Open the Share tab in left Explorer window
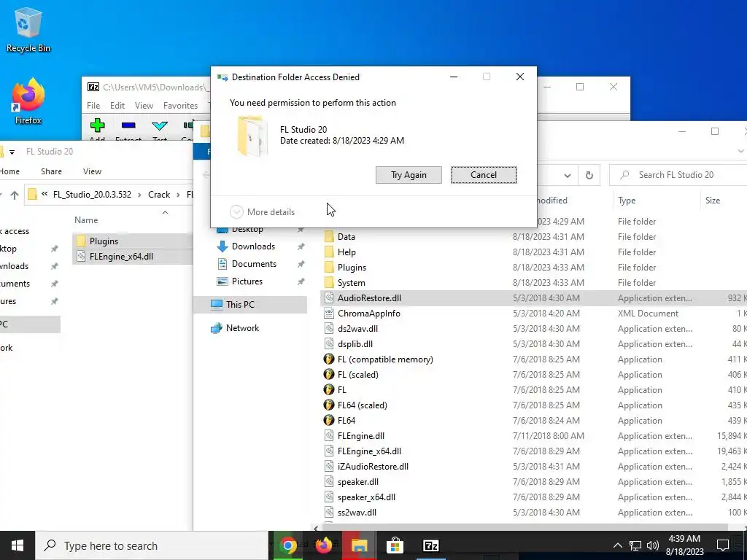 pyautogui.click(x=51, y=171)
